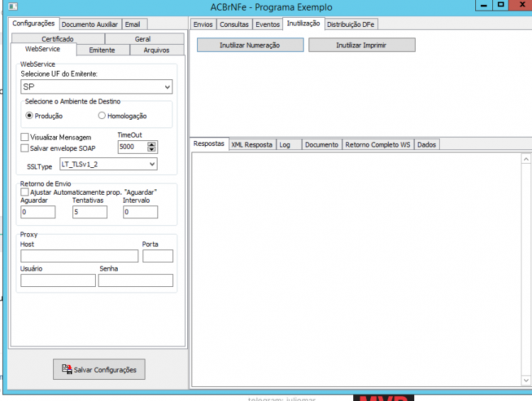Tick the Salvar envelope SOAP checkbox
532x401 pixels.
24,148
